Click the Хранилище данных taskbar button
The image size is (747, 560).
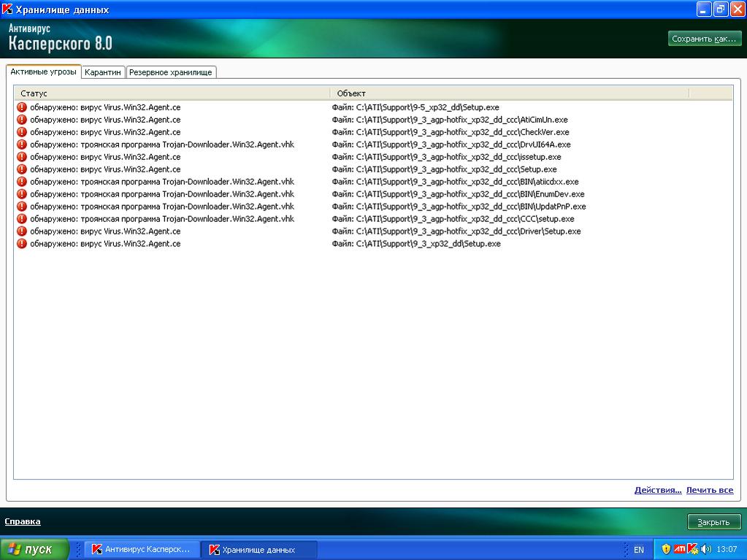coord(259,549)
